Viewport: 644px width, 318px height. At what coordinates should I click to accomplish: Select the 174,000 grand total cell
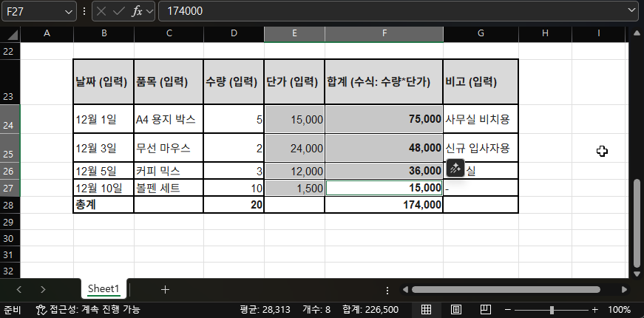click(384, 205)
